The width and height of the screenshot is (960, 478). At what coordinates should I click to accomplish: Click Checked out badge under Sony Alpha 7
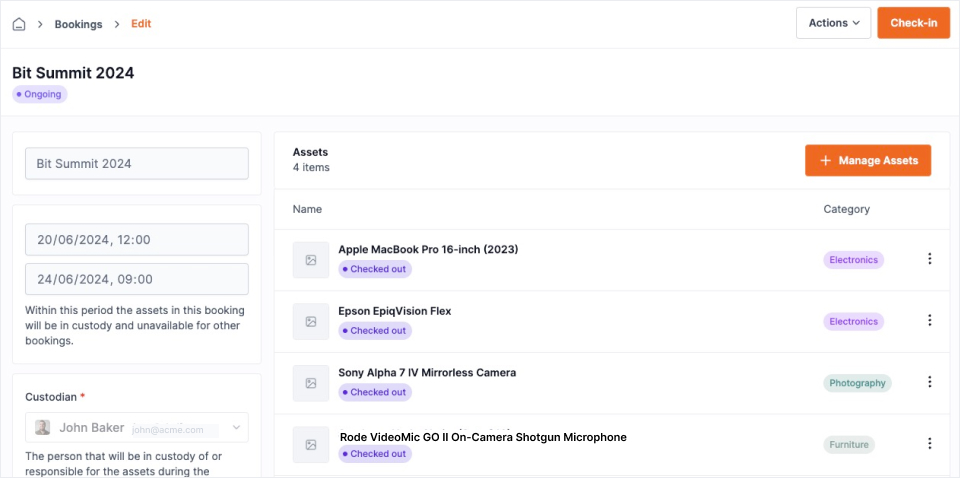click(375, 392)
